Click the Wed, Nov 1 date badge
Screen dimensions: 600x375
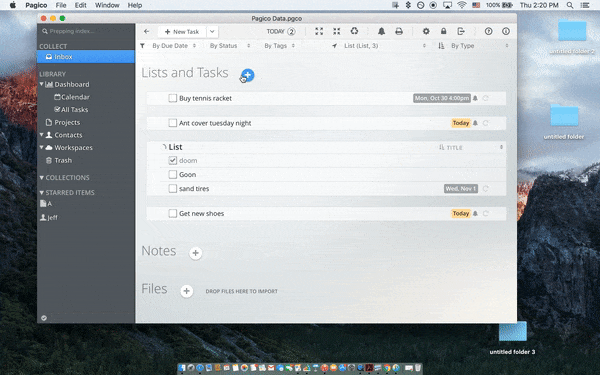461,189
